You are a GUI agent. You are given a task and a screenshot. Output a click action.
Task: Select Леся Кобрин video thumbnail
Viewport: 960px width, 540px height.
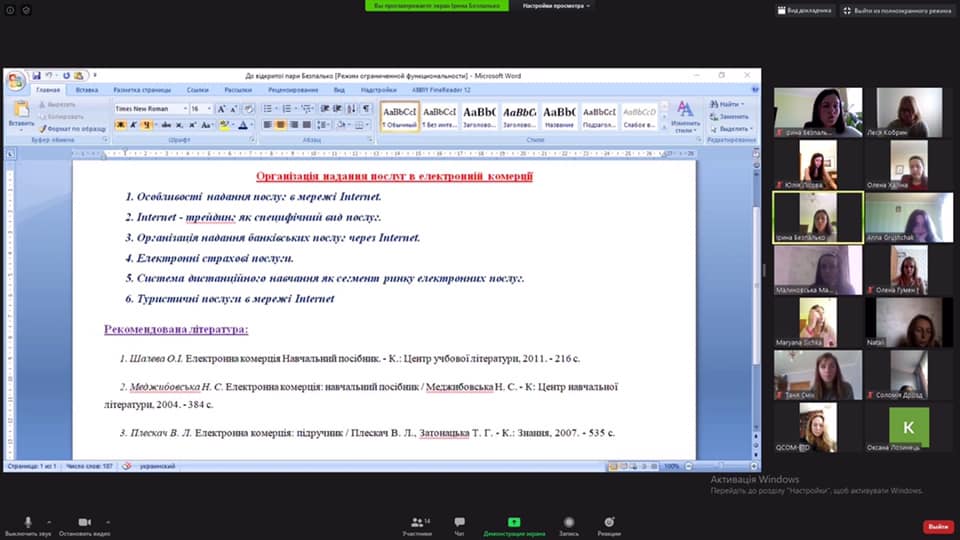pos(909,112)
